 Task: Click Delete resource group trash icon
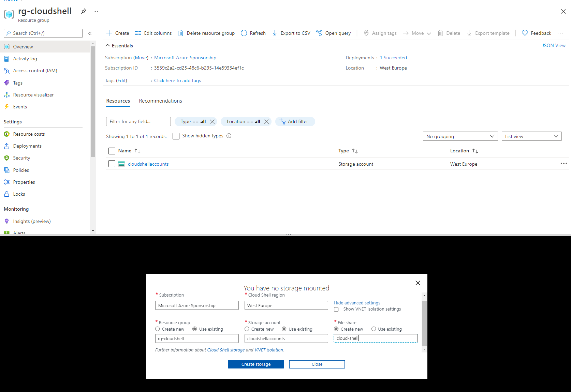(x=181, y=33)
